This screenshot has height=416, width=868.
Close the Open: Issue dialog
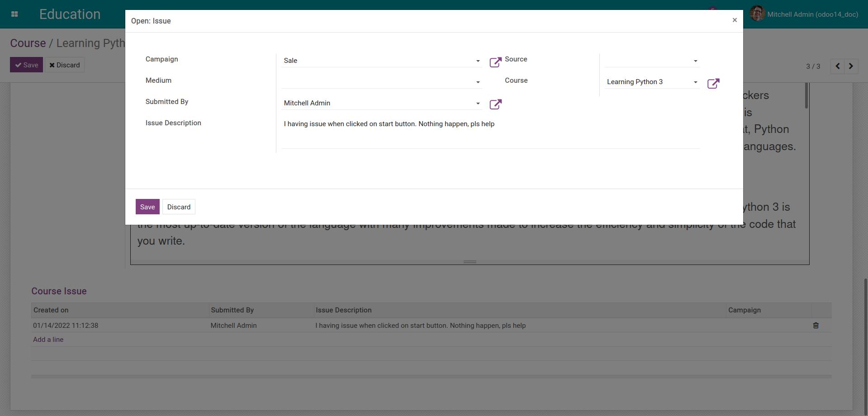click(735, 20)
